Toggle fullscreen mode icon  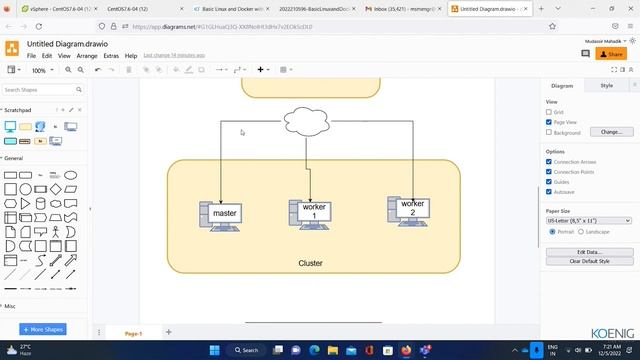614,70
